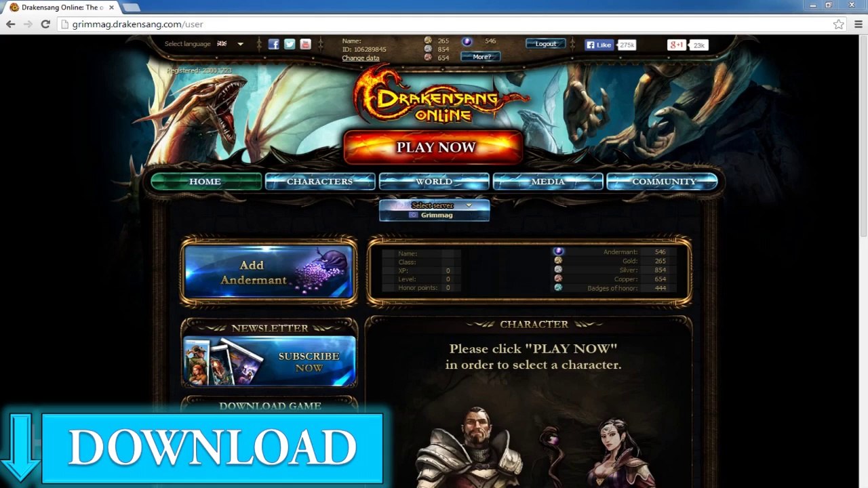Click the Andermant value '546' in stats panel
868x488 pixels.
(660, 252)
